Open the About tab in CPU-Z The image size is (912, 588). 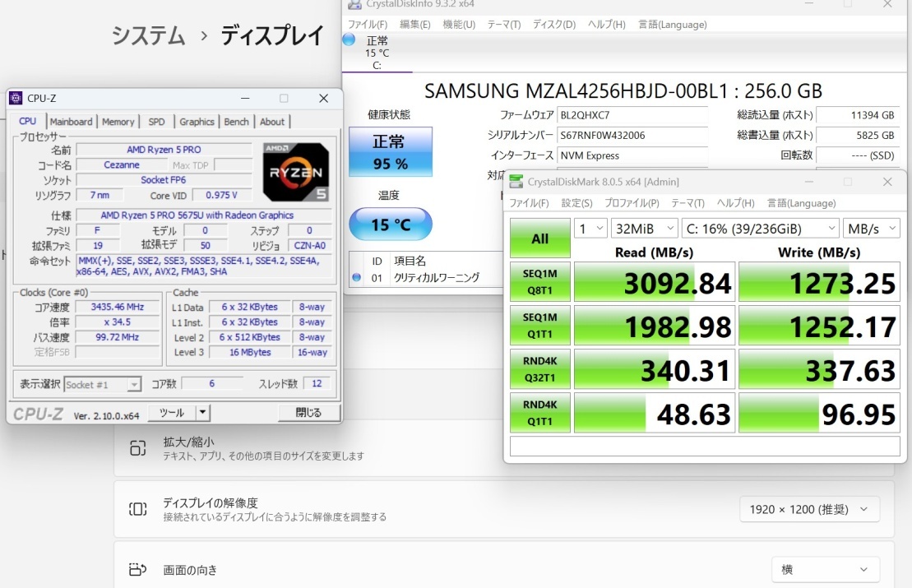tap(272, 122)
